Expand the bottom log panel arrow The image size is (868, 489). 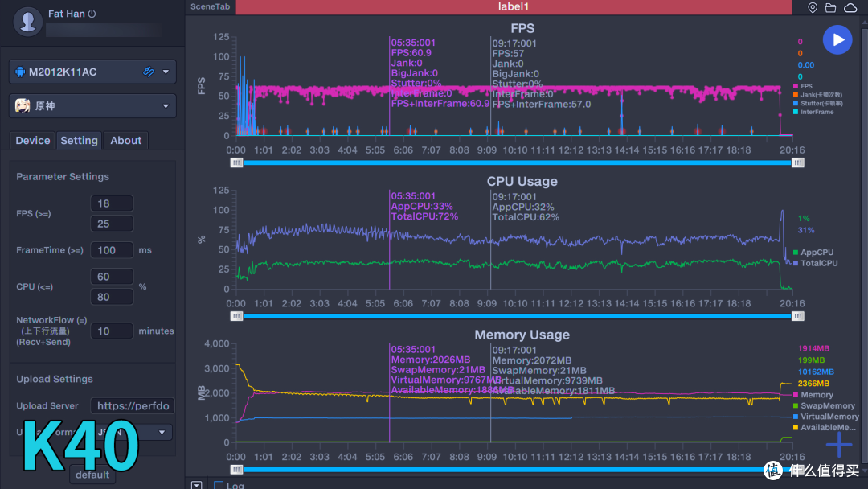pyautogui.click(x=197, y=485)
